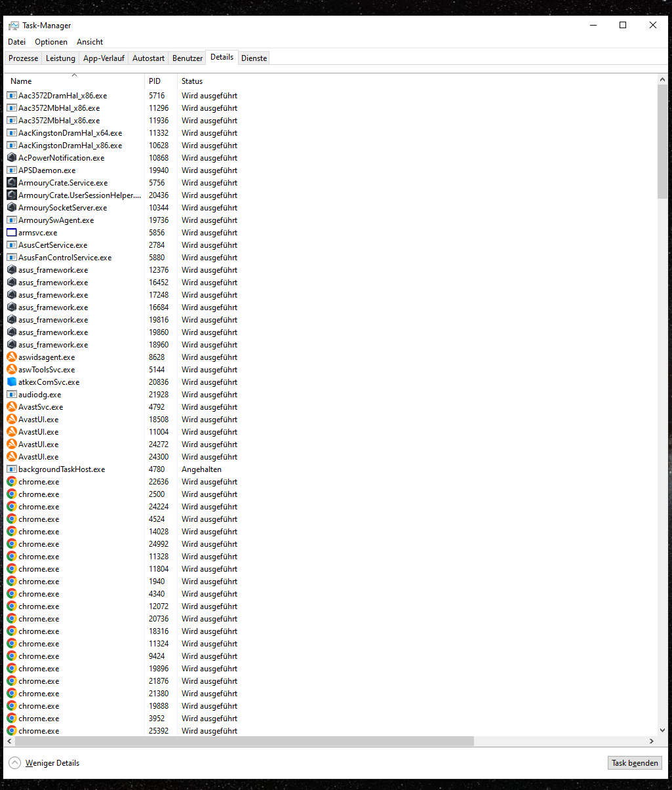Click the AvastUI.exe icon with PID 18508
This screenshot has width=672, height=790.
point(12,420)
